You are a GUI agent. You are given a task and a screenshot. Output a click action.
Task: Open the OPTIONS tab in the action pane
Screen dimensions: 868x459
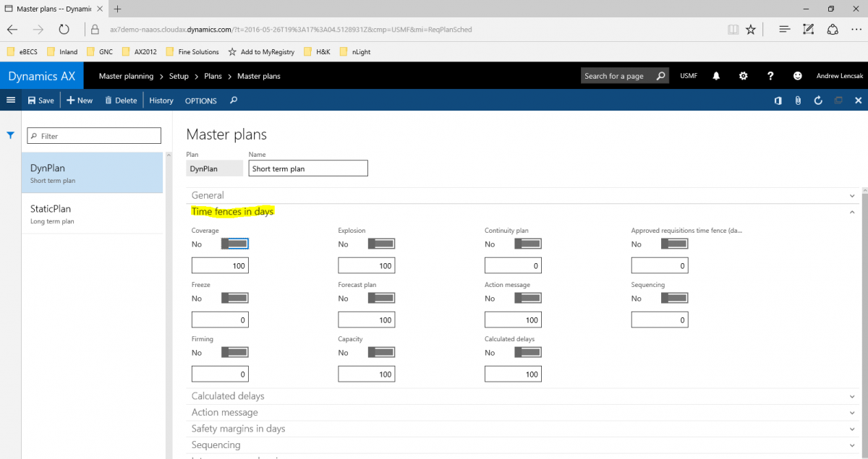click(201, 100)
